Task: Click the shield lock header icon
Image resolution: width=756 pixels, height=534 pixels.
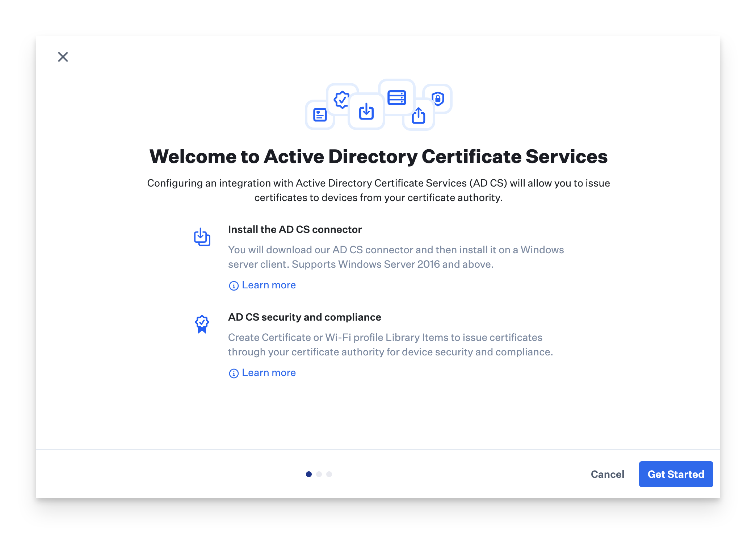Action: tap(438, 99)
